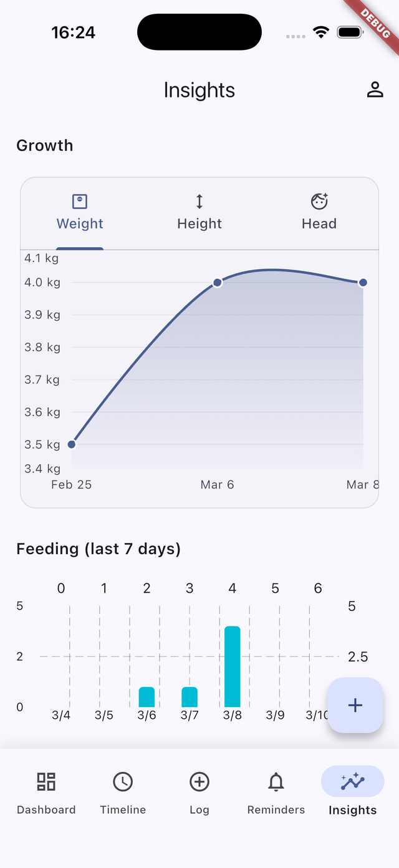Select the Weight scale icon
Image resolution: width=399 pixels, height=868 pixels.
[x=79, y=201]
